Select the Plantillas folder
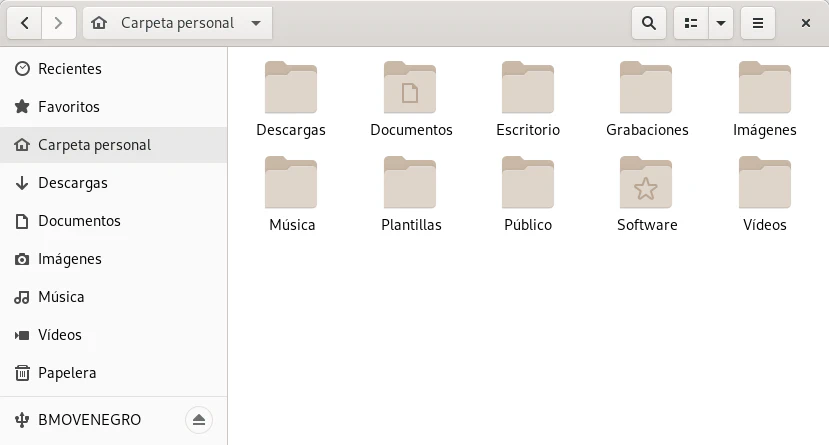829x445 pixels. tap(410, 183)
